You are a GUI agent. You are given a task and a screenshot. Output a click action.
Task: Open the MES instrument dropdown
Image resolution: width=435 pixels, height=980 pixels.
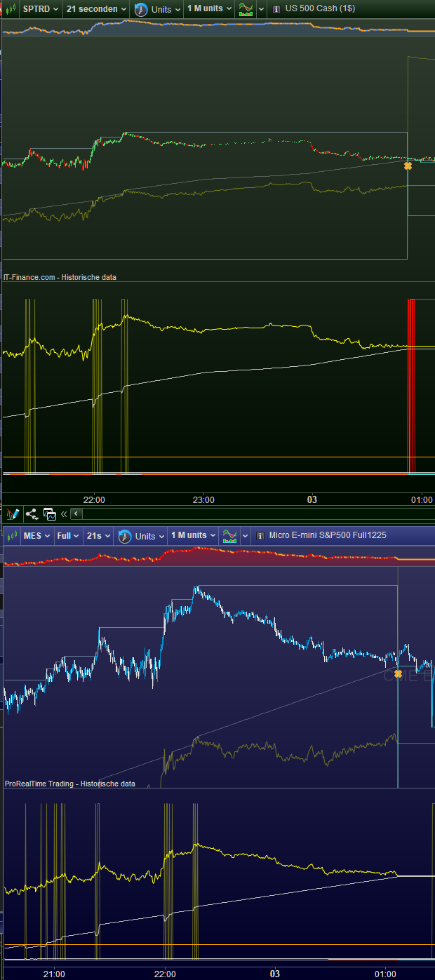coord(36,536)
